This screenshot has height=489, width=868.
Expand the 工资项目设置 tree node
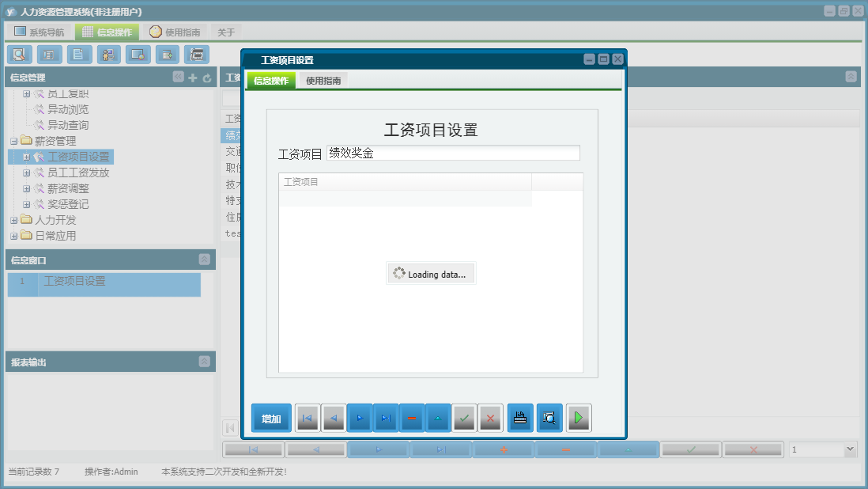pyautogui.click(x=26, y=157)
